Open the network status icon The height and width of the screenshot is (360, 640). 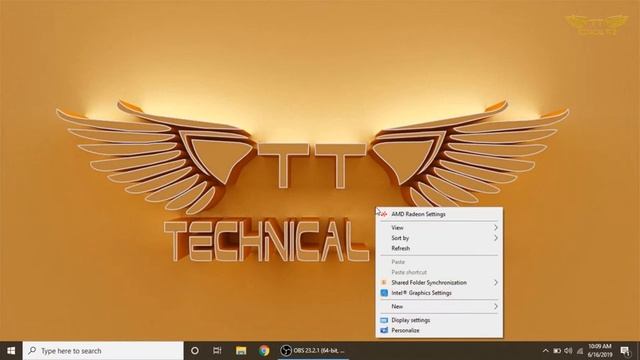[580, 351]
